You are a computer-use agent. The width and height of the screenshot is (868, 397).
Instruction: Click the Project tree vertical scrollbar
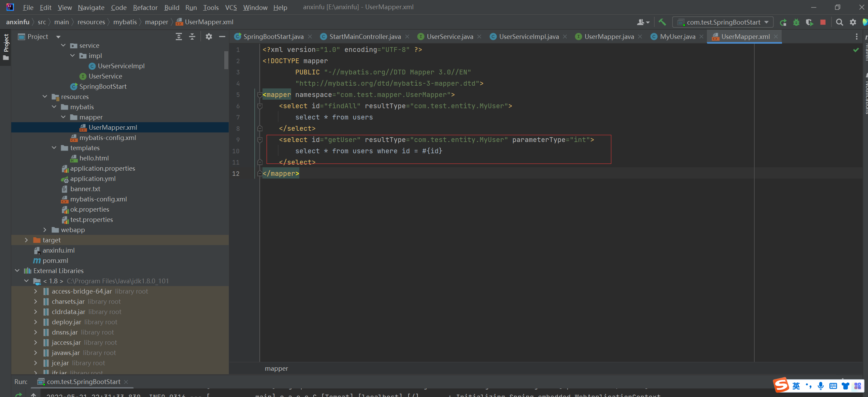click(x=226, y=60)
